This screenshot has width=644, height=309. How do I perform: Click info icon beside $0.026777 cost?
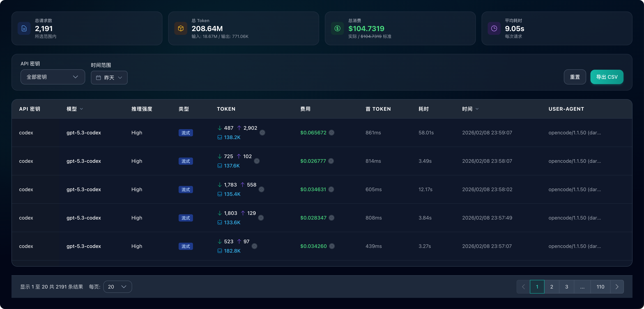[331, 161]
